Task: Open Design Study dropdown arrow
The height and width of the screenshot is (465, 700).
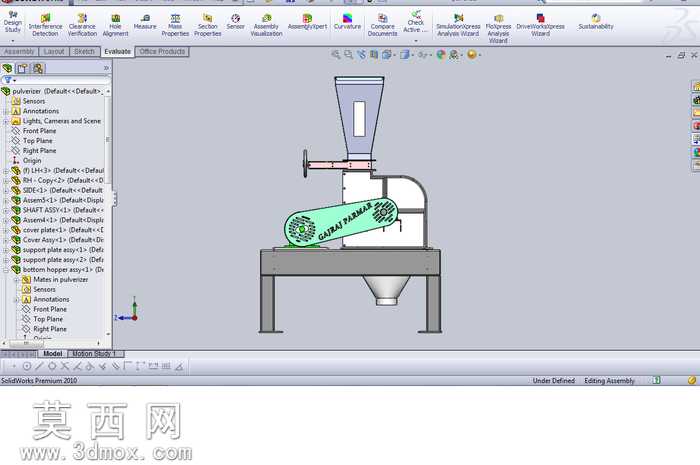Action: tap(12, 41)
